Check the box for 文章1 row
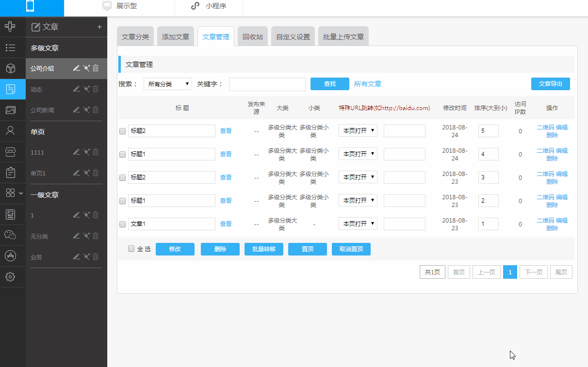The height and width of the screenshot is (367, 588). [x=122, y=224]
